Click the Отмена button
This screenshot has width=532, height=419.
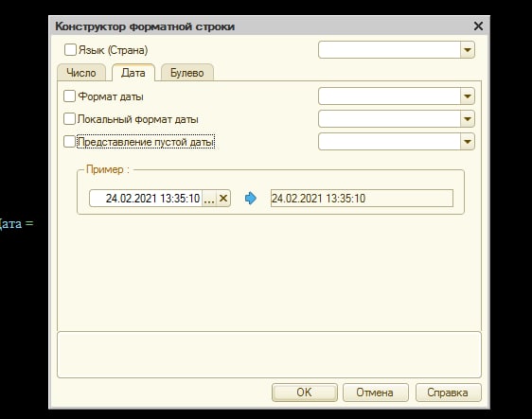pos(375,393)
